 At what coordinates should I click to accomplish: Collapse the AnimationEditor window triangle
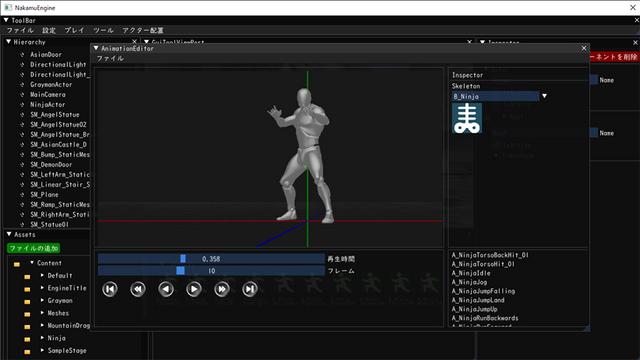[x=96, y=48]
